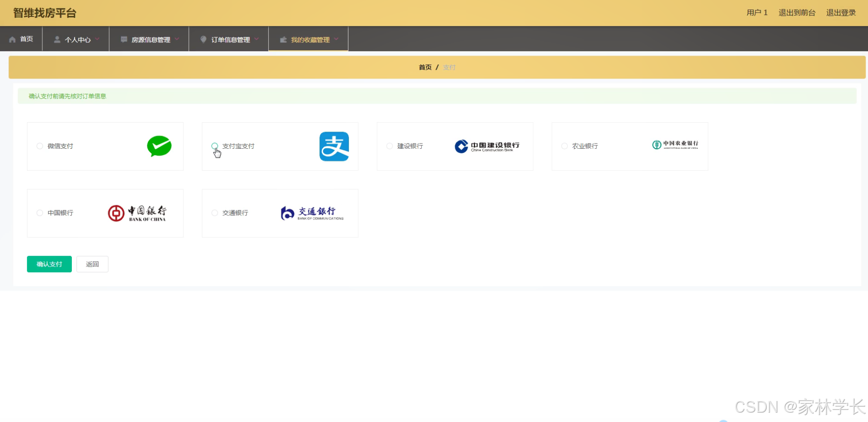The height and width of the screenshot is (422, 868).
Task: Expand the 房源信息管理 dropdown arrow
Action: coord(177,39)
